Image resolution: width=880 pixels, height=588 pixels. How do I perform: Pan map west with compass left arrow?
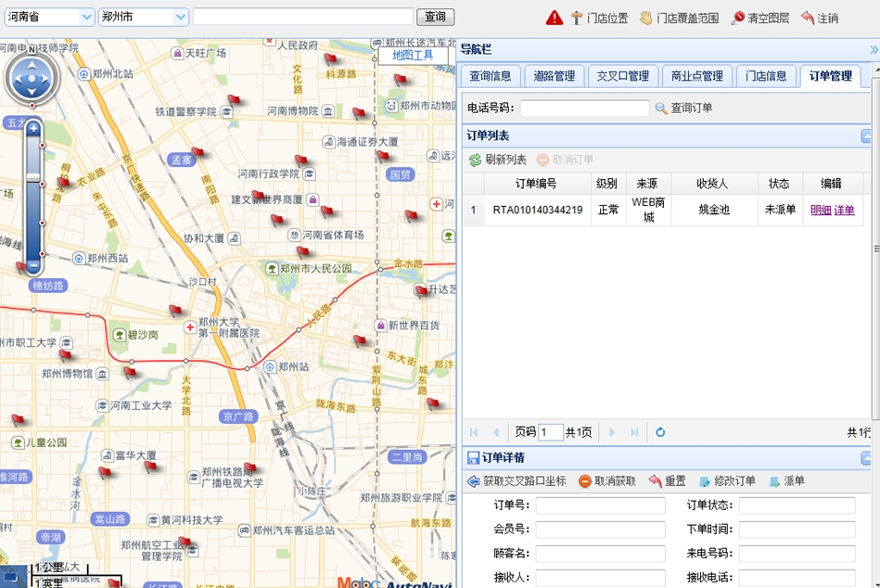click(x=18, y=78)
